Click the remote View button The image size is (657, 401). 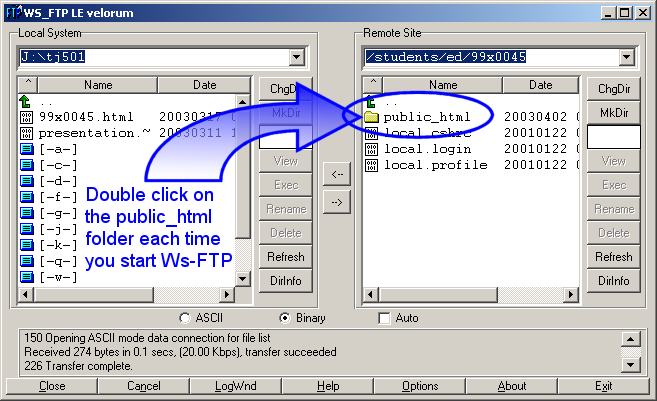point(614,161)
